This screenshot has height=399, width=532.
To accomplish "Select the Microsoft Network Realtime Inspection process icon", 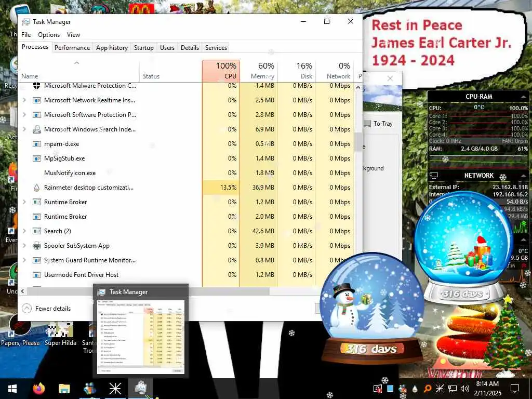I will (37, 100).
